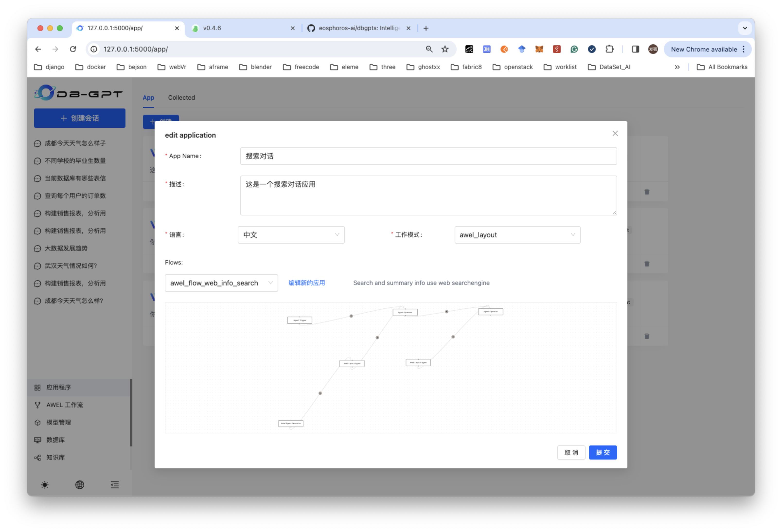This screenshot has width=782, height=532.
Task: Click the globe language switch icon
Action: (80, 485)
